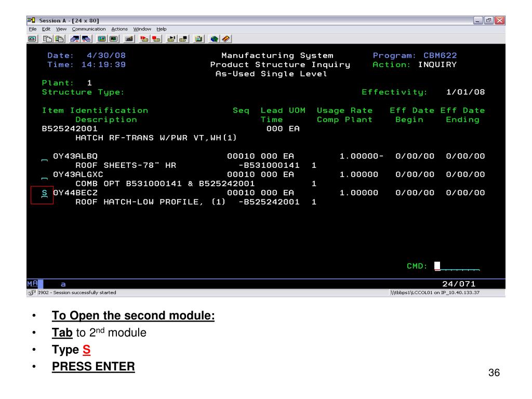
Task: Start macro recording from the toolbar
Action: pyautogui.click(x=144, y=39)
